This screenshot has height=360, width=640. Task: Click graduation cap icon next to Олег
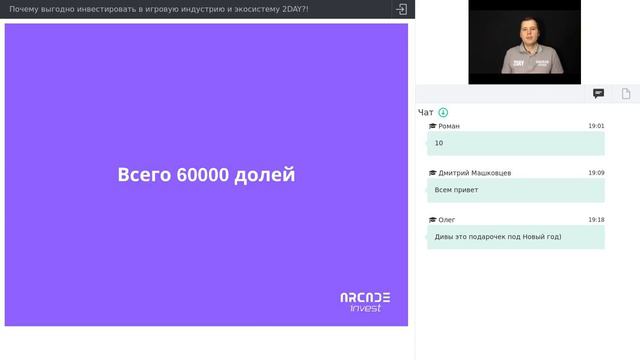tap(433, 220)
